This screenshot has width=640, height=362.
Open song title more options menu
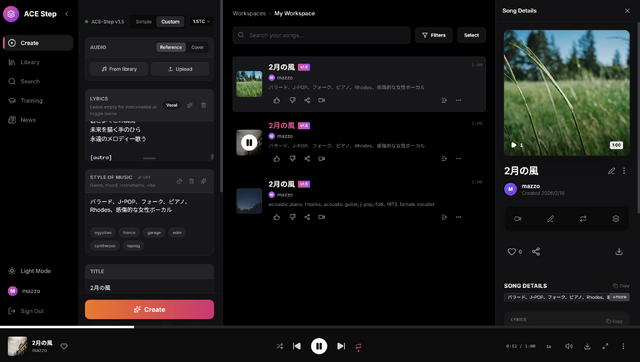(624, 171)
